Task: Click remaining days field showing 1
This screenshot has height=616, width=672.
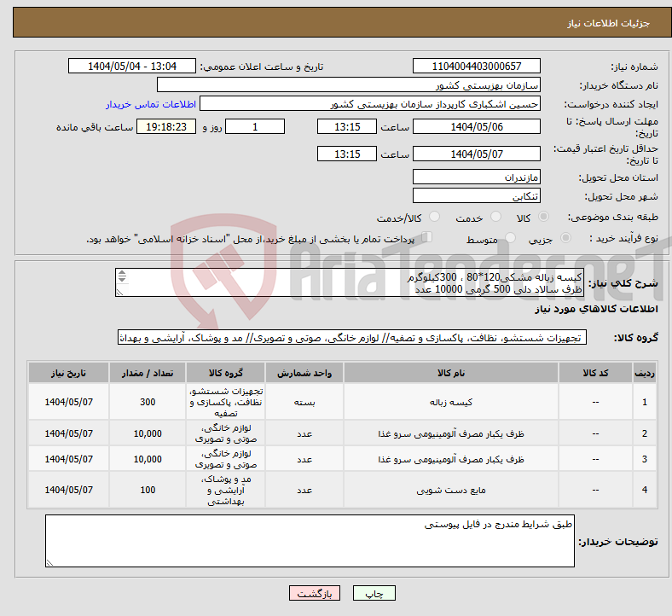Action: point(255,127)
